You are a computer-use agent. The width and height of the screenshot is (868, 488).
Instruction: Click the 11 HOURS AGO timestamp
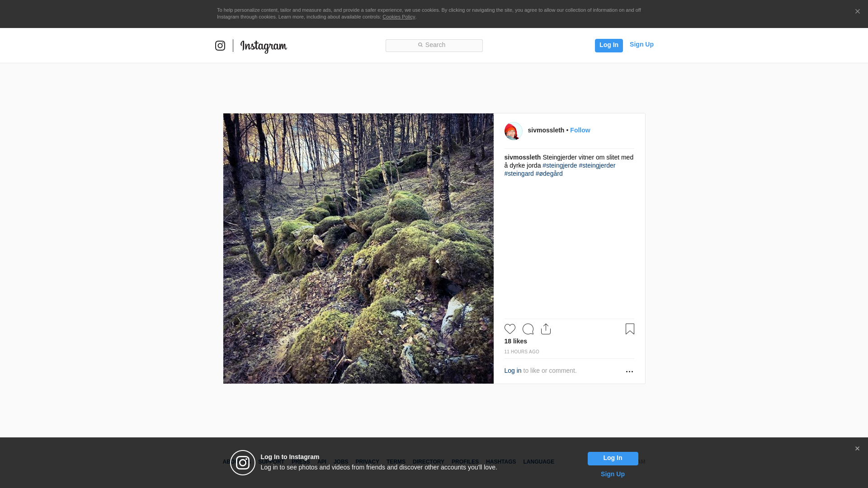click(x=521, y=352)
